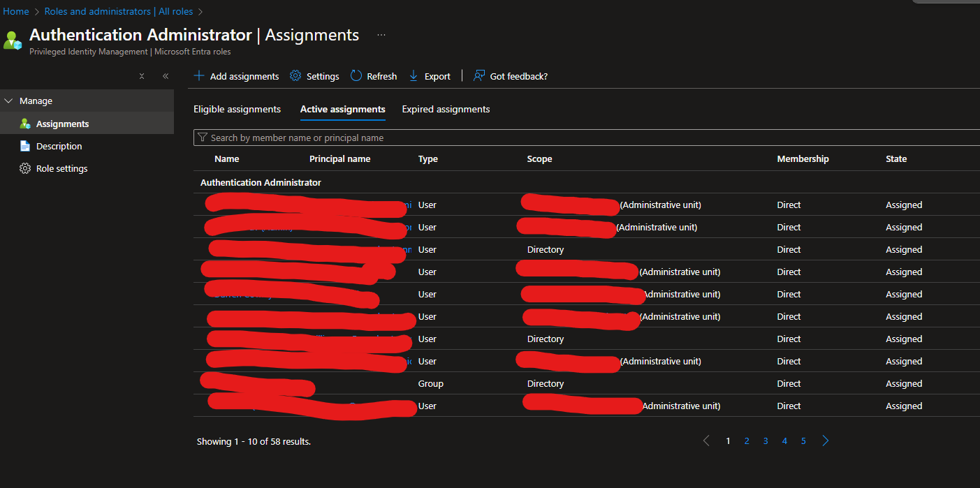Open Roles and administrators breadcrumb link
Screen dimensions: 980x488
pyautogui.click(x=119, y=11)
